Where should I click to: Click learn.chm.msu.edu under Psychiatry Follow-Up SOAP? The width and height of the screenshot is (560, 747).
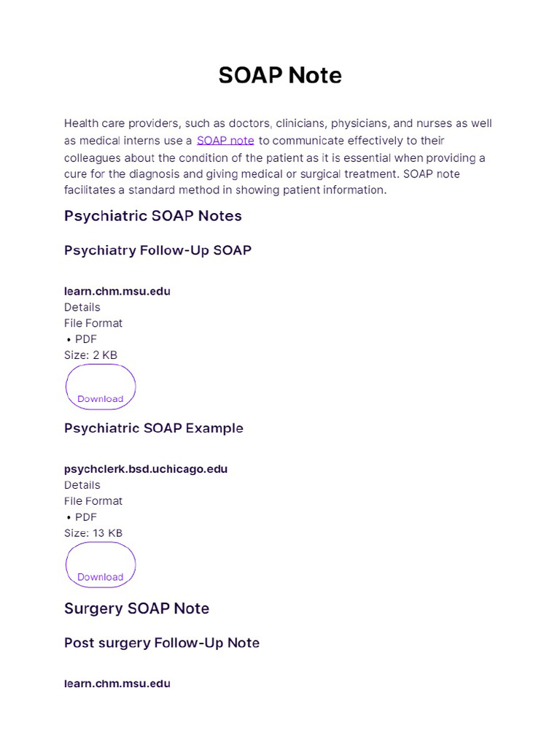click(117, 291)
